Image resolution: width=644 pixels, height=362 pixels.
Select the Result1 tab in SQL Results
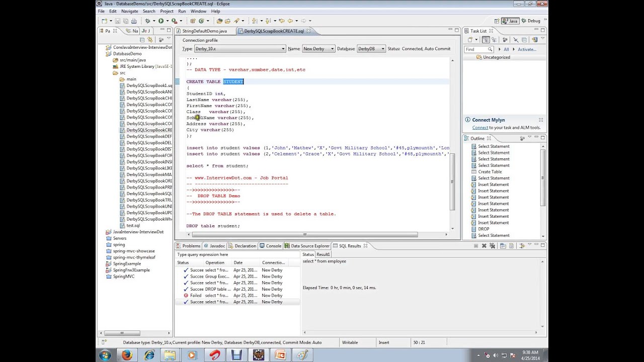click(323, 254)
